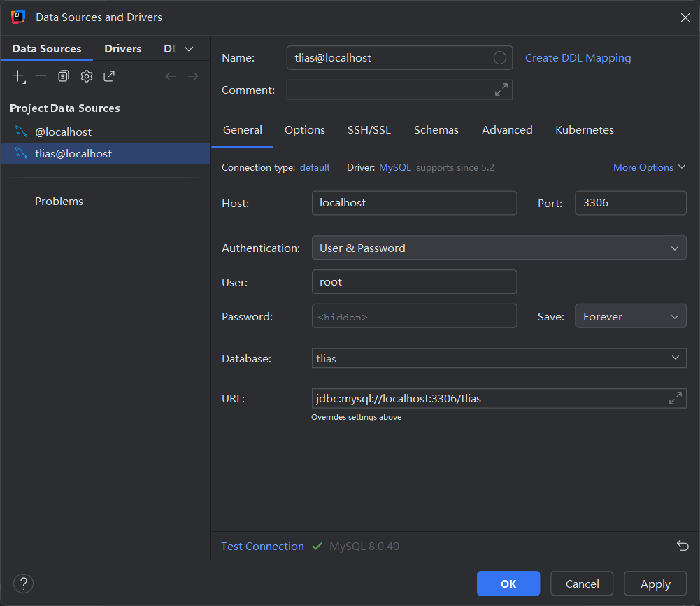Click the revert changes arrow icon
This screenshot has width=700, height=606.
pyautogui.click(x=683, y=545)
